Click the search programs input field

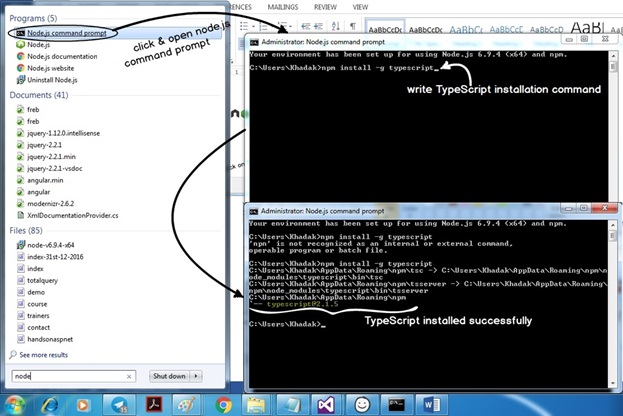coord(65,376)
